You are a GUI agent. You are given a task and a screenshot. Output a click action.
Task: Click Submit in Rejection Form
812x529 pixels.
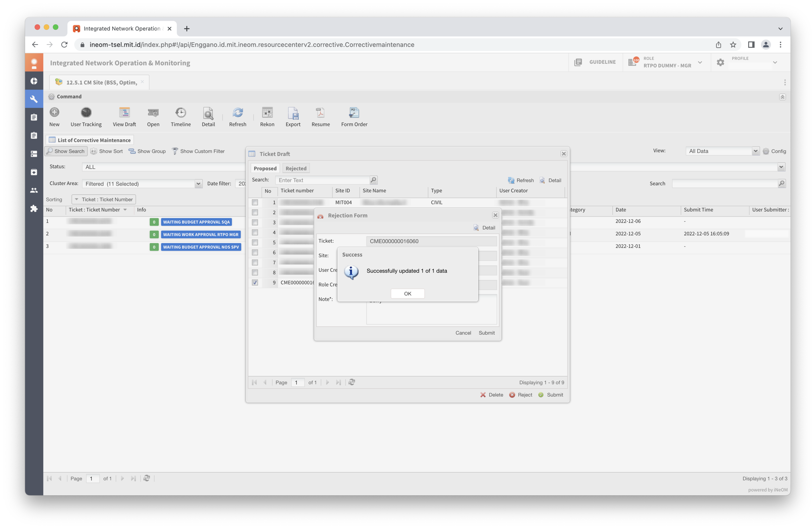[x=487, y=333]
